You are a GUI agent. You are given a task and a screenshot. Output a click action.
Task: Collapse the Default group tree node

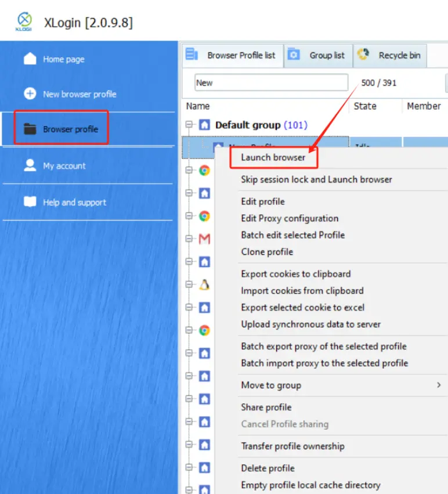[x=189, y=125]
